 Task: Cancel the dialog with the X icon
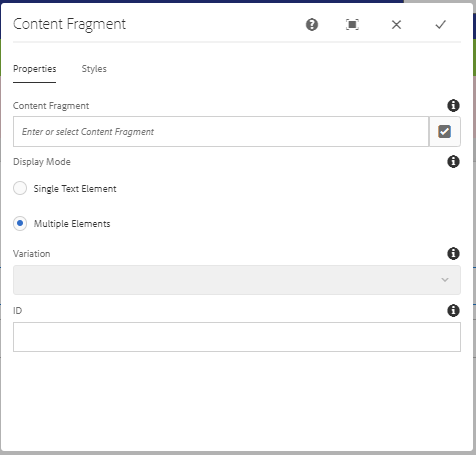click(x=396, y=25)
